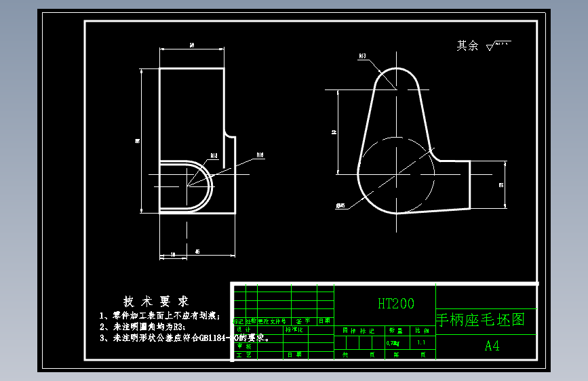Click the 其余 surface finish label
The height and width of the screenshot is (381, 588).
(x=468, y=45)
